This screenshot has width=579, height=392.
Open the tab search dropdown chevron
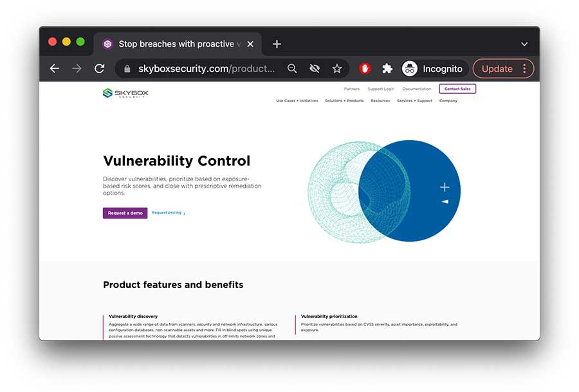click(x=524, y=44)
